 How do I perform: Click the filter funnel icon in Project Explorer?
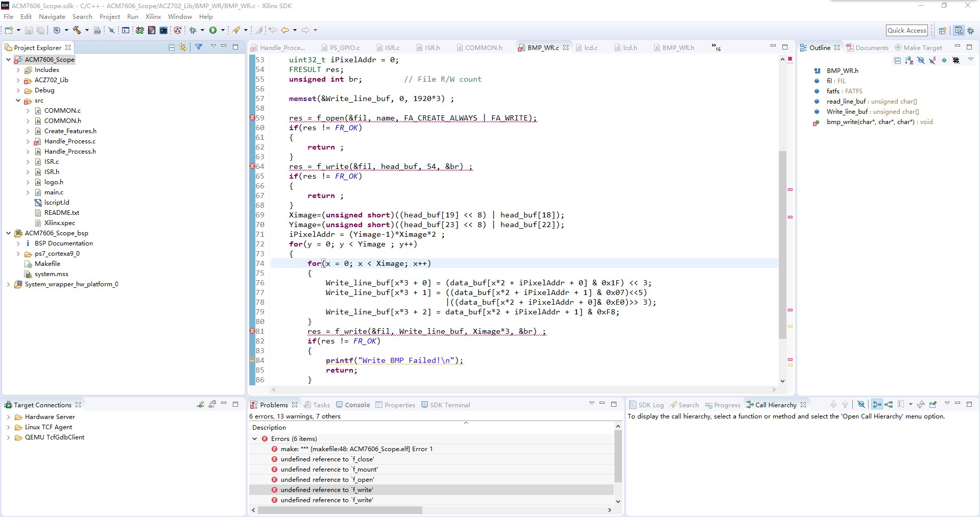(x=199, y=47)
